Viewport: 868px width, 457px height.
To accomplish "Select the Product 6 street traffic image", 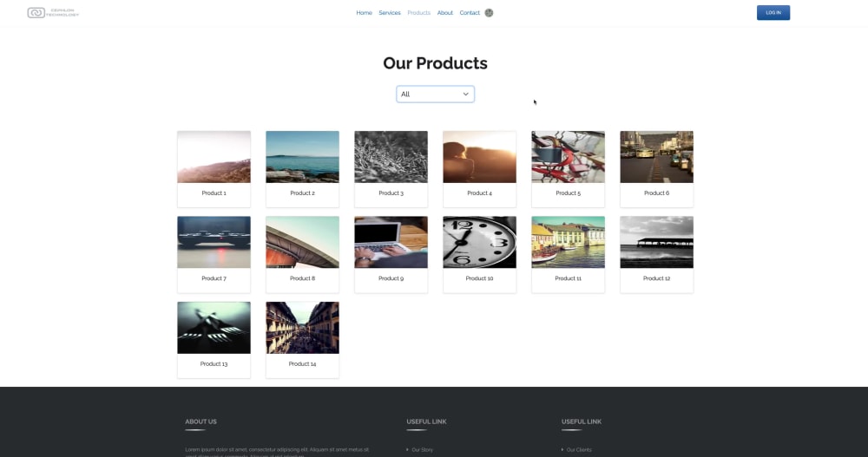I will tap(656, 157).
